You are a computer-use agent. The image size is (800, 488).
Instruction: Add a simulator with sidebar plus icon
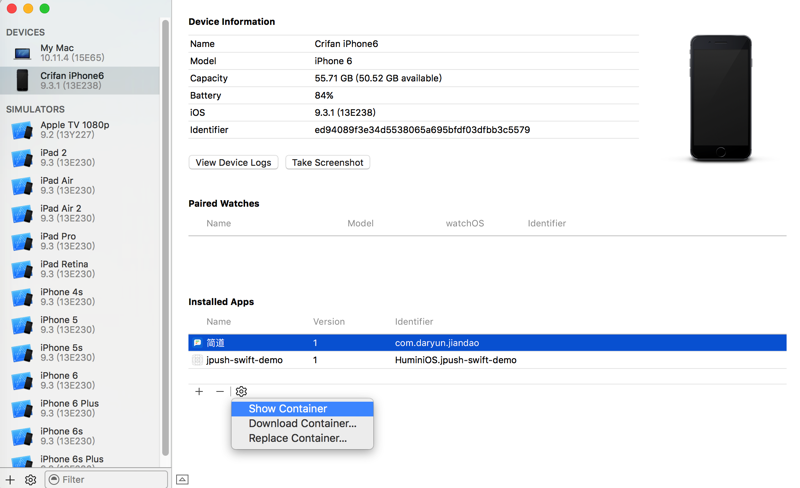click(x=10, y=480)
